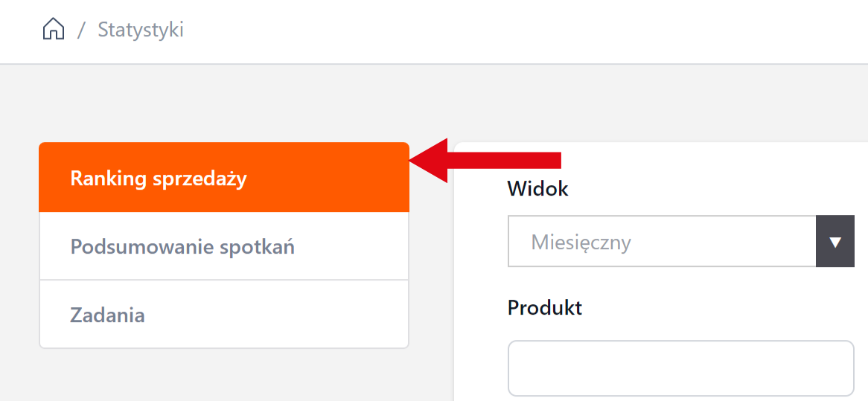Open the Widok combo box showing Miesięczny
The height and width of the screenshot is (401, 868).
(662, 242)
